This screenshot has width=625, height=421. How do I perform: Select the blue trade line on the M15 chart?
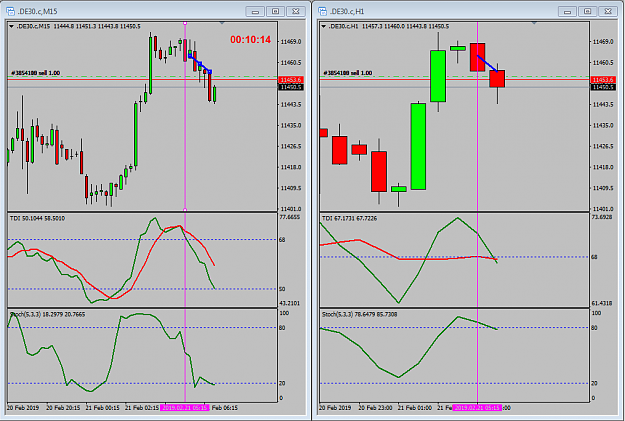(x=200, y=64)
